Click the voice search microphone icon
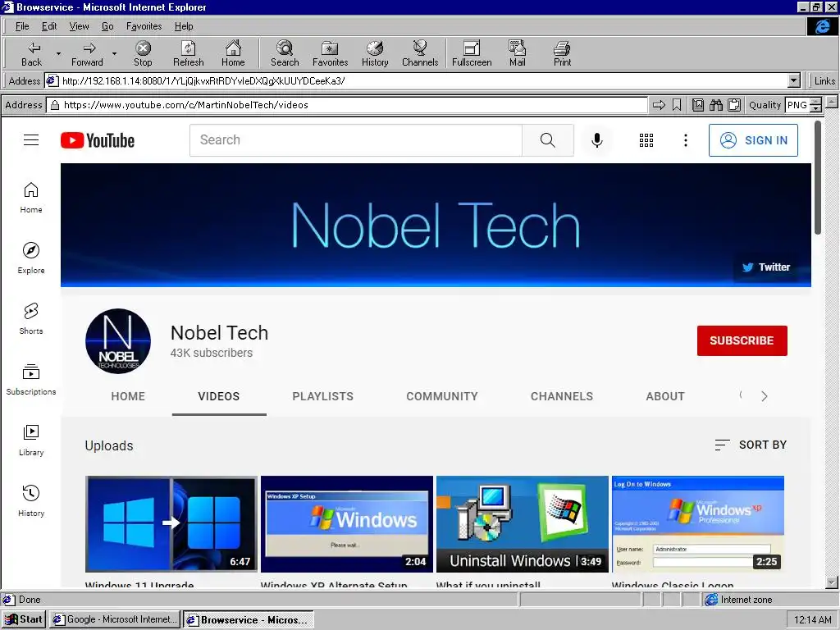 pos(597,140)
